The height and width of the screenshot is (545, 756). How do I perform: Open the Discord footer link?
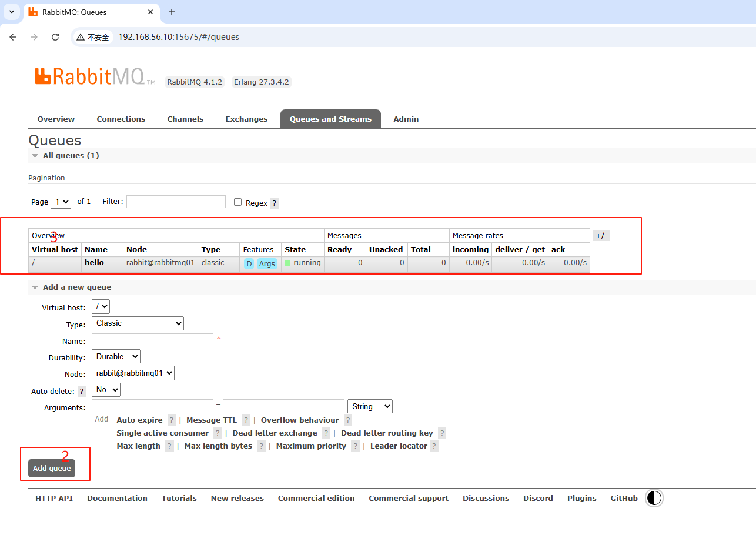(538, 499)
